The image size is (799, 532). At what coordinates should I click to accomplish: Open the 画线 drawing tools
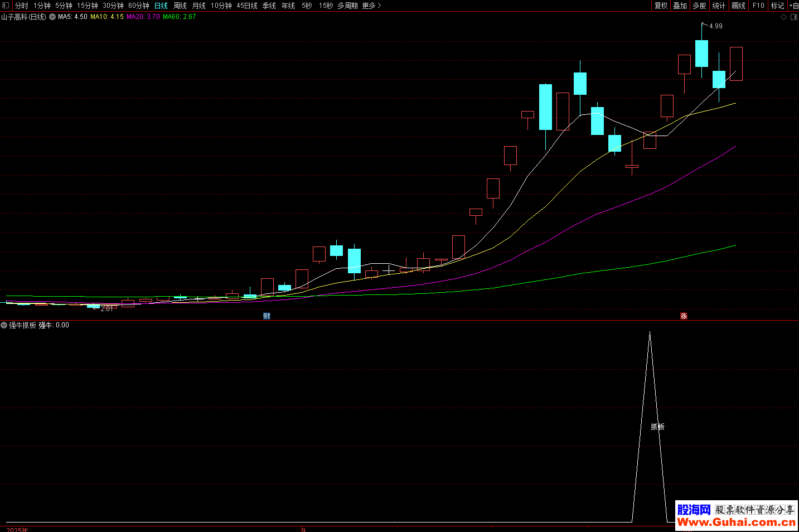[x=738, y=6]
